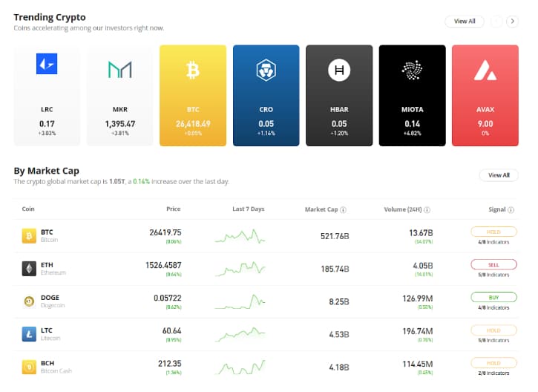Click the MIOTA price 0.14
This screenshot has width=538, height=392.
412,124
